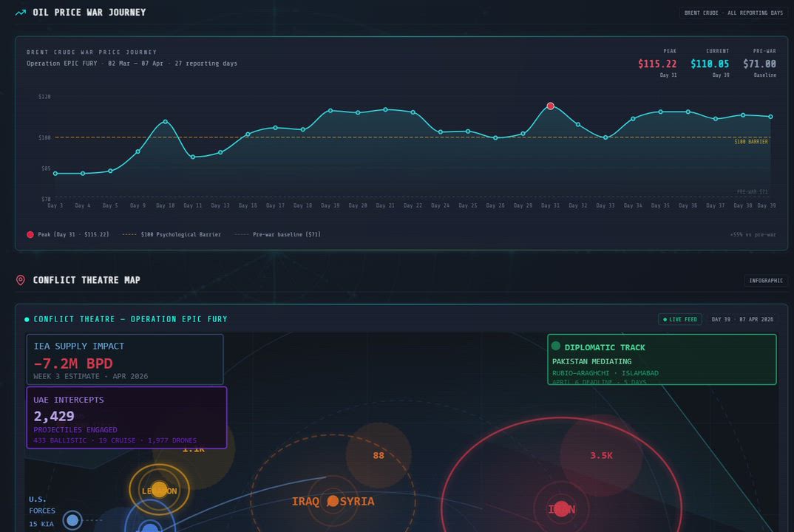Click the orange Iraq/Syria map marker

(x=333, y=501)
